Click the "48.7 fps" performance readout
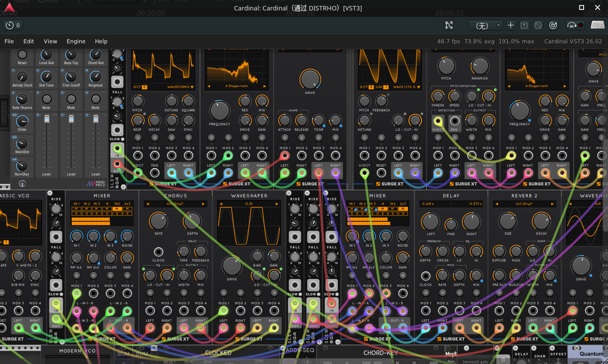608x364 pixels. 449,41
